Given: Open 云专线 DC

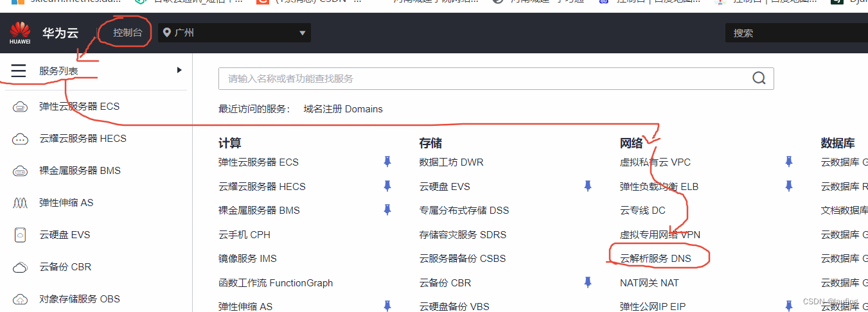Looking at the screenshot, I should (642, 211).
